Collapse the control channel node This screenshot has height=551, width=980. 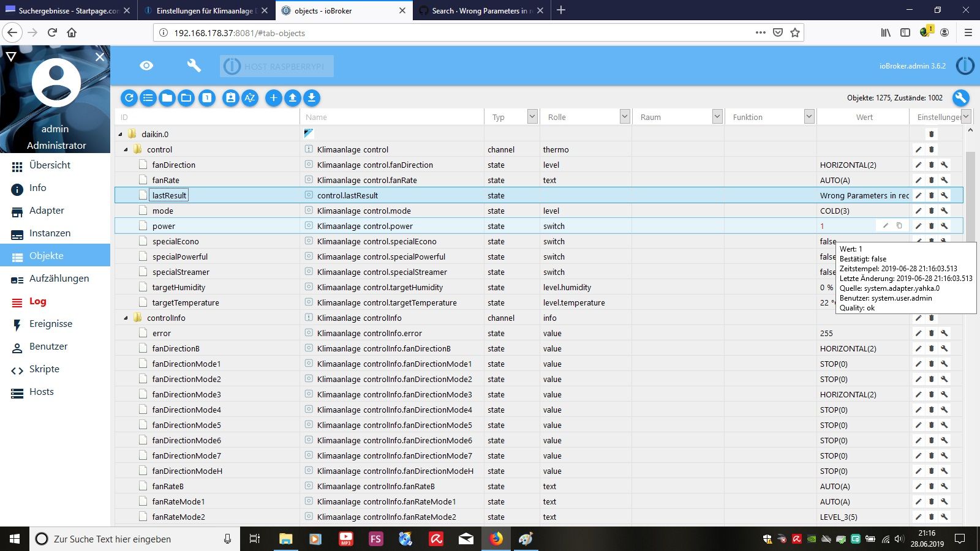click(x=126, y=149)
